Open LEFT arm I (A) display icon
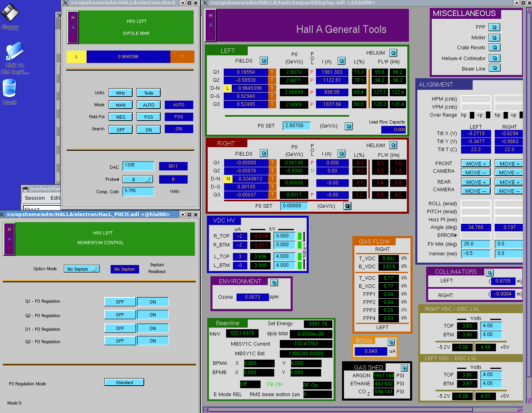Image resolution: width=532 pixels, height=413 pixels. [x=341, y=61]
